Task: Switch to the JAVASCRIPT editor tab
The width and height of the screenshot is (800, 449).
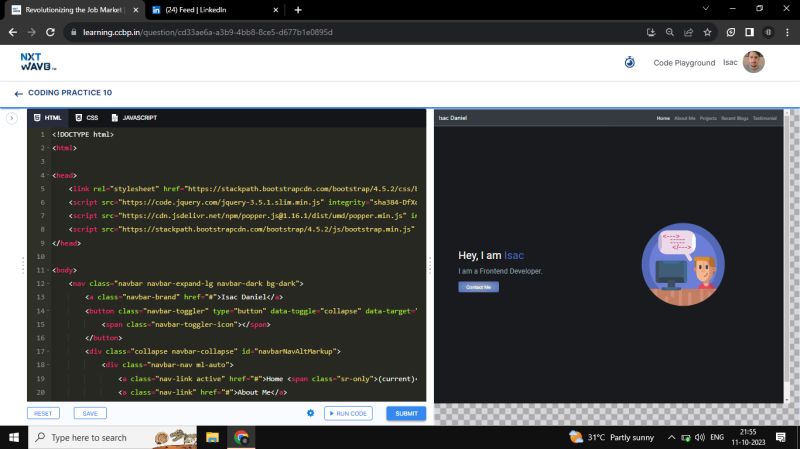Action: [x=134, y=118]
